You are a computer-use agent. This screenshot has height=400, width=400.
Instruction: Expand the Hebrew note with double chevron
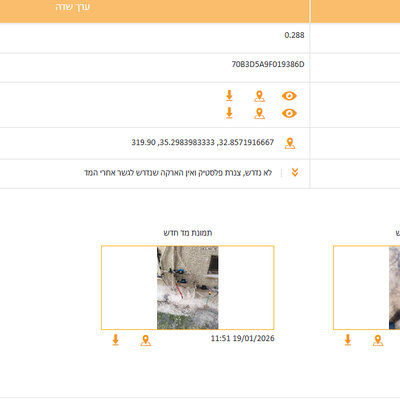pyautogui.click(x=295, y=172)
